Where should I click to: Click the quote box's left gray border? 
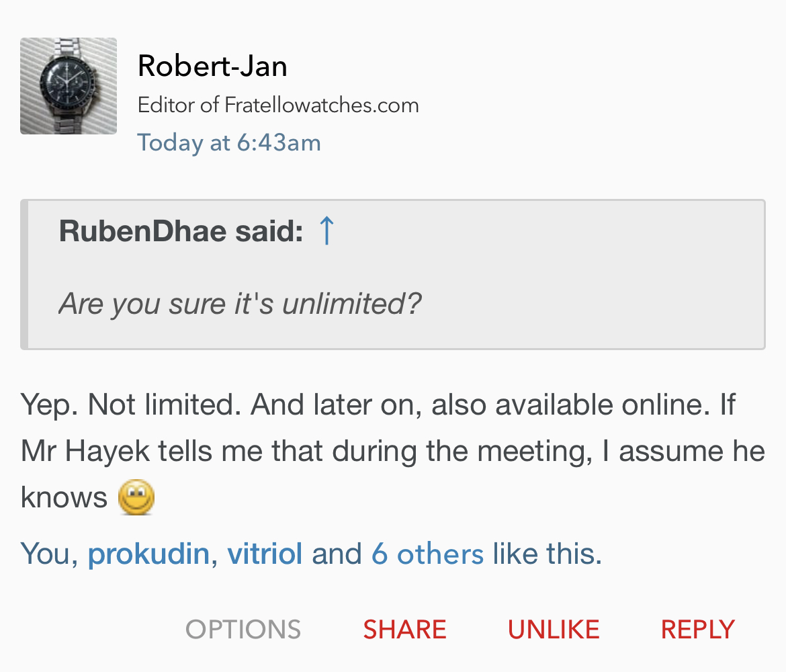tap(24, 274)
